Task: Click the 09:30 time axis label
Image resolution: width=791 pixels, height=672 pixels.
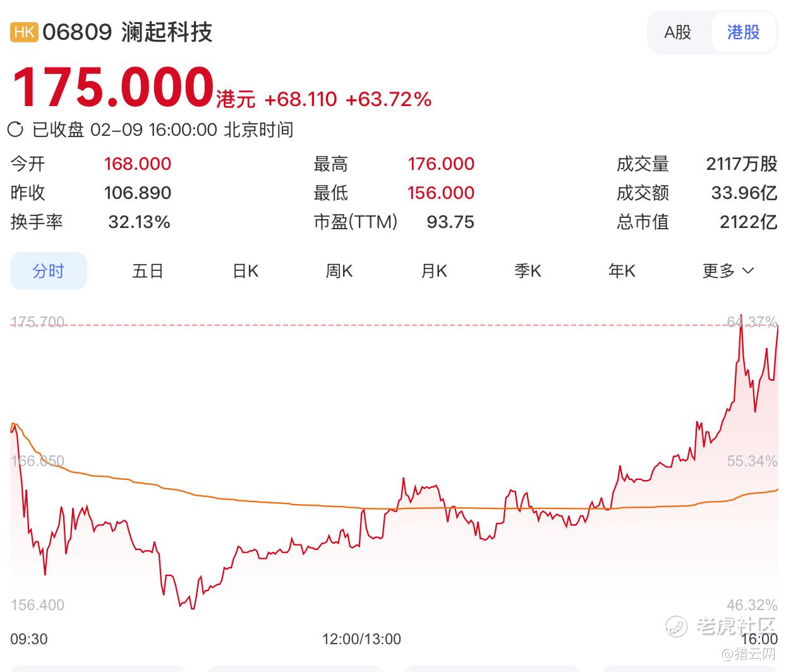Action: [29, 639]
